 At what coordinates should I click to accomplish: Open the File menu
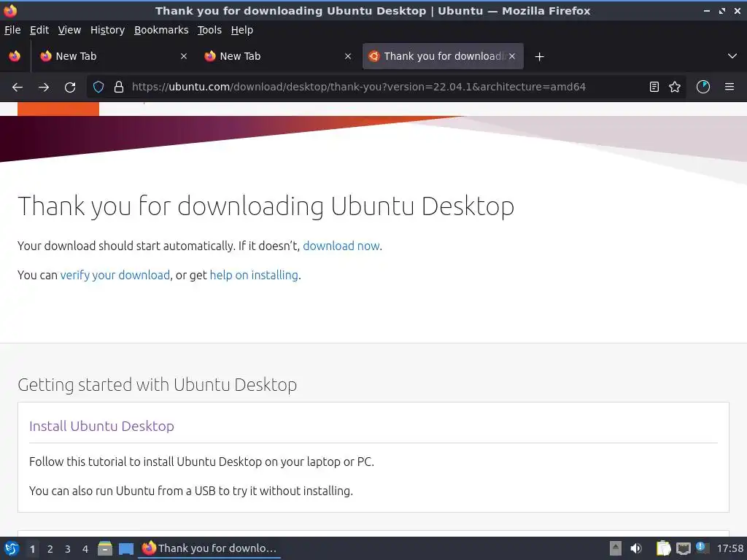click(12, 30)
